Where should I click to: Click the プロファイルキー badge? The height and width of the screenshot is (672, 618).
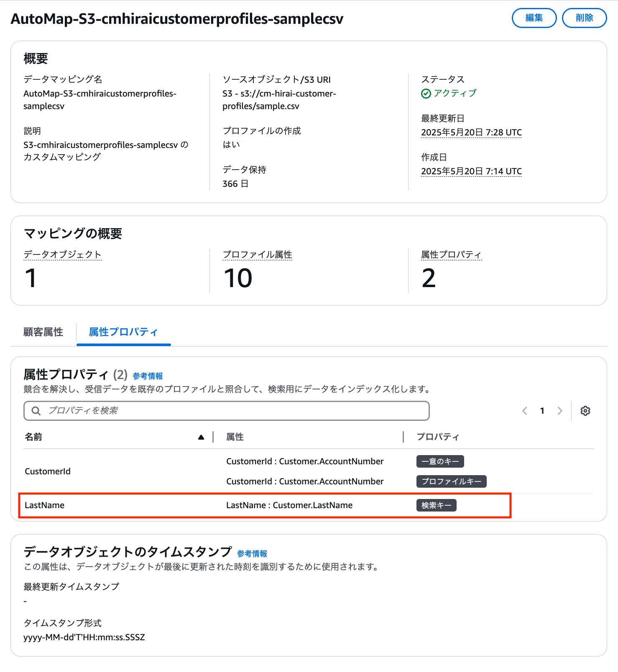point(452,481)
